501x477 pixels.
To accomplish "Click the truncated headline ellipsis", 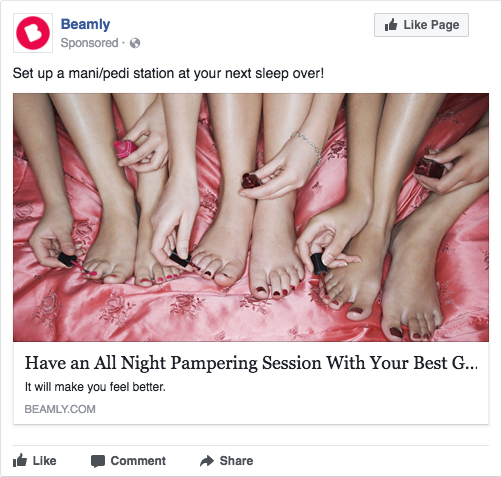I will pos(471,364).
